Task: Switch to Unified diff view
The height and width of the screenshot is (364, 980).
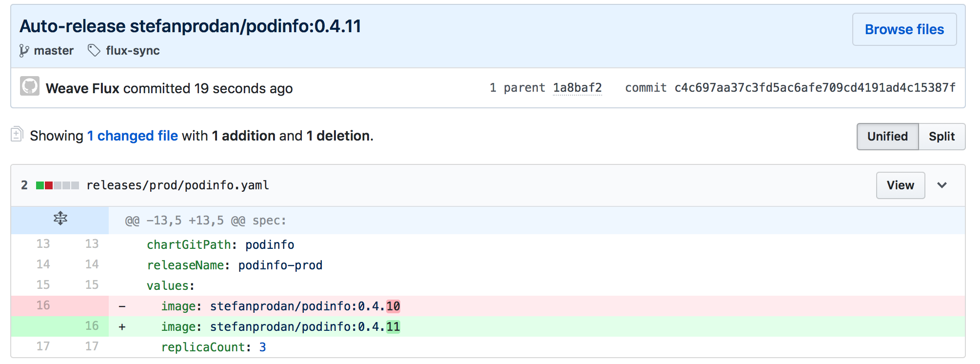Action: (888, 137)
